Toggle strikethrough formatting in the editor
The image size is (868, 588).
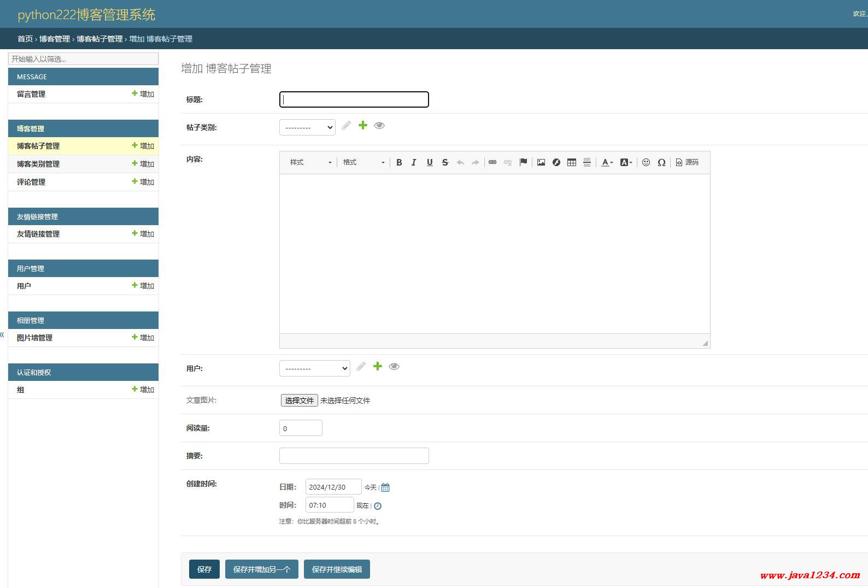click(445, 162)
